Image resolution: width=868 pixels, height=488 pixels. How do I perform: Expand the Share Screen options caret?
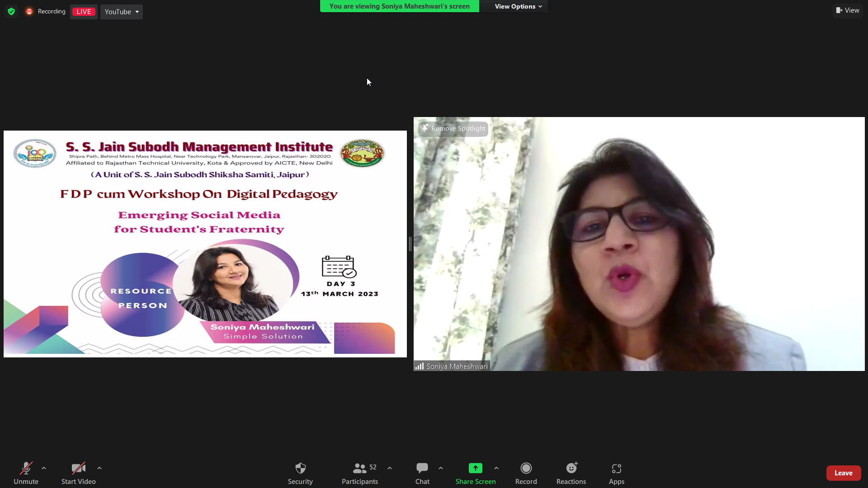tap(496, 468)
